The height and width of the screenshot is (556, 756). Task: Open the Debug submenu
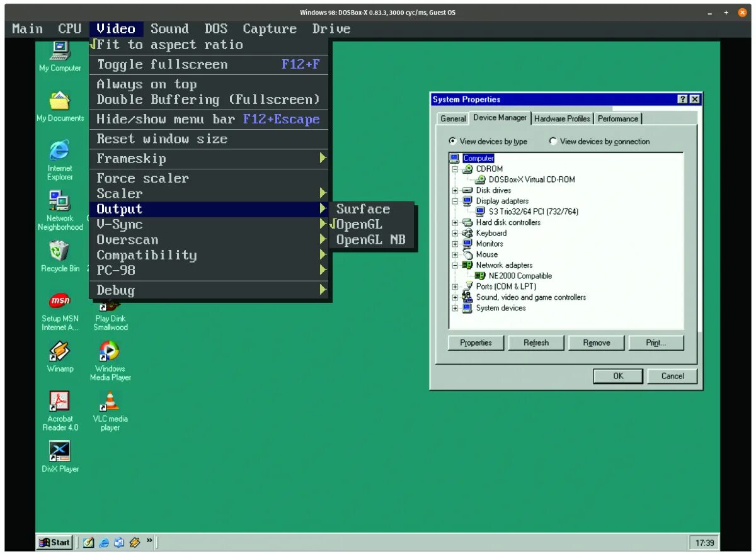coord(209,290)
